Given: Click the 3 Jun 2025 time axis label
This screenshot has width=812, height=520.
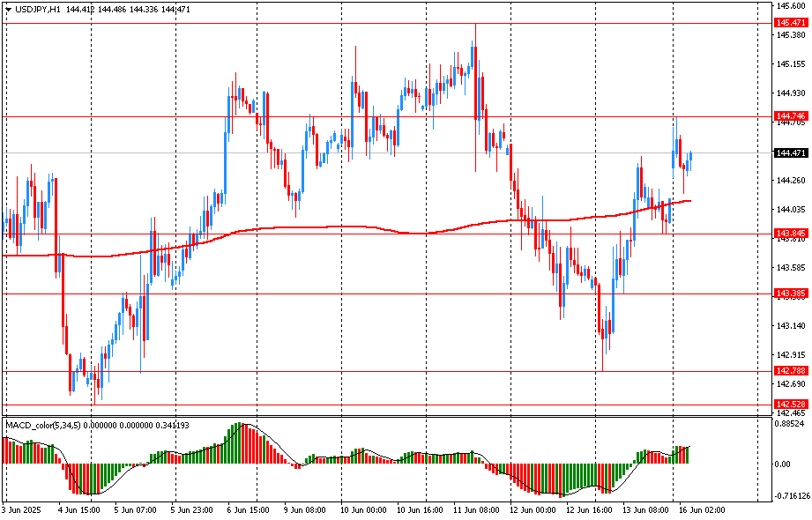Looking at the screenshot, I should tap(23, 509).
